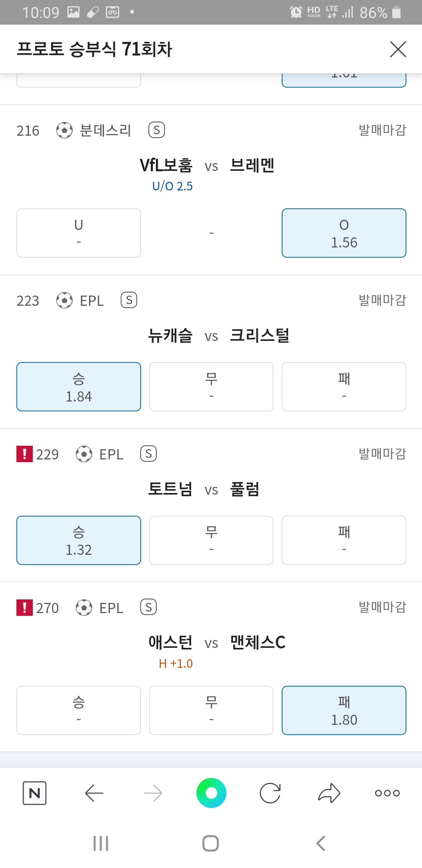
Task: Select the U under option for VfL보훔
Action: tap(79, 233)
